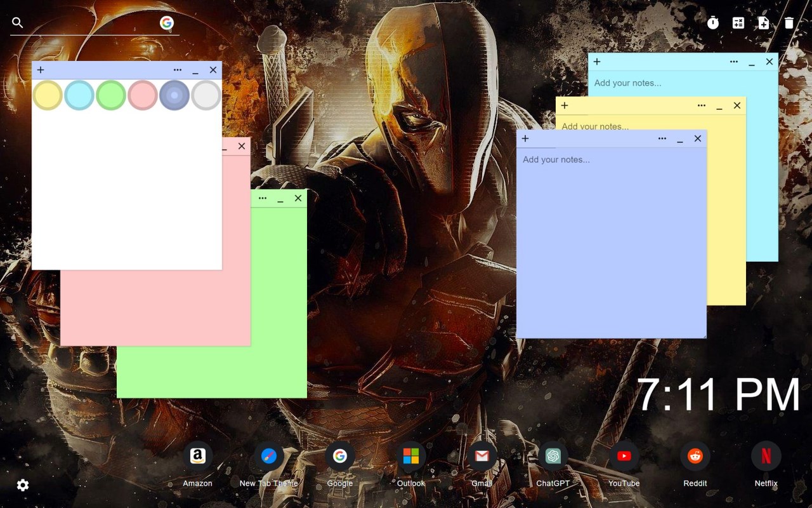Open the YouTube shortcut
The width and height of the screenshot is (812, 508).
pyautogui.click(x=624, y=456)
